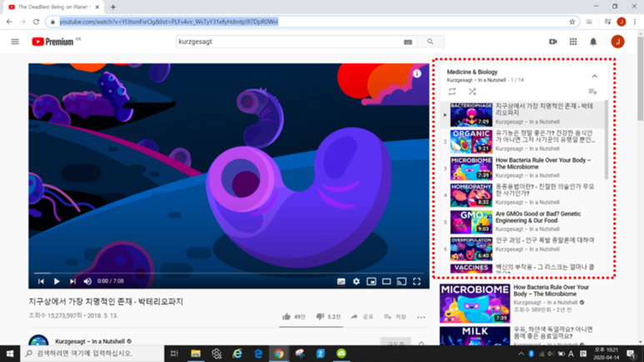Image resolution: width=644 pixels, height=362 pixels.
Task: Collapse the Medicine & Biology playlist panel
Action: (x=594, y=77)
